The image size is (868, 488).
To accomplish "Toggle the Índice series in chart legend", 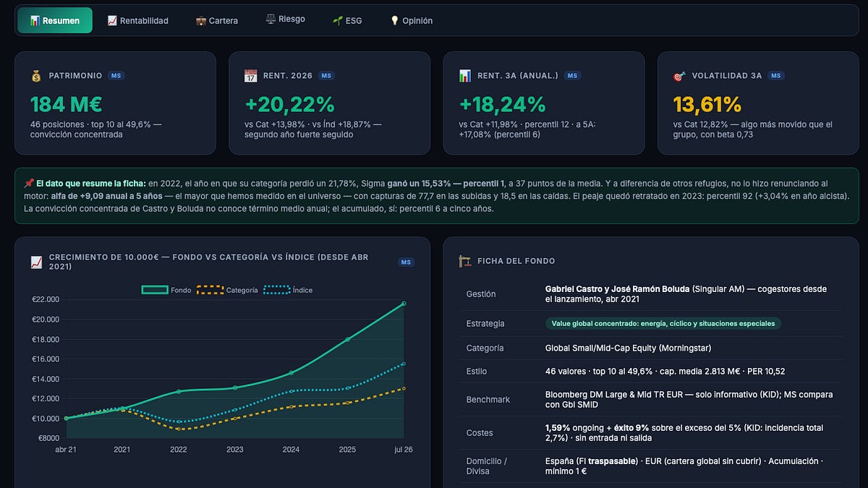I will coord(288,290).
